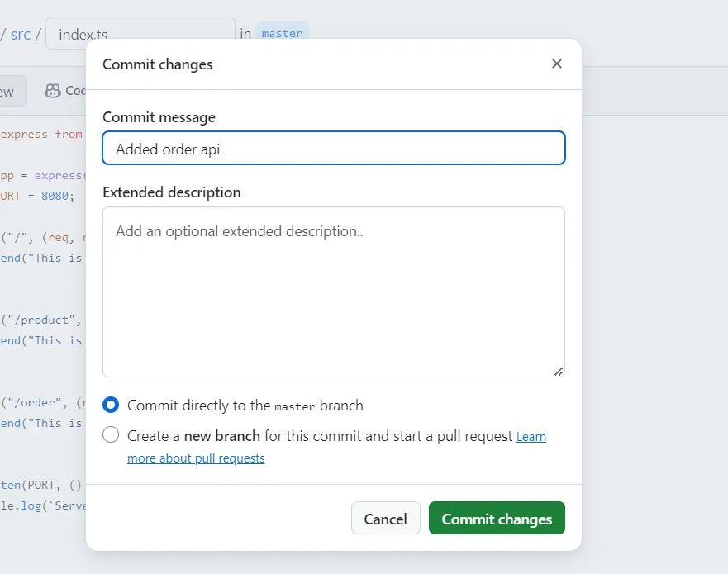This screenshot has width=728, height=574.
Task: Select Create a new branch option
Action: coord(111,434)
